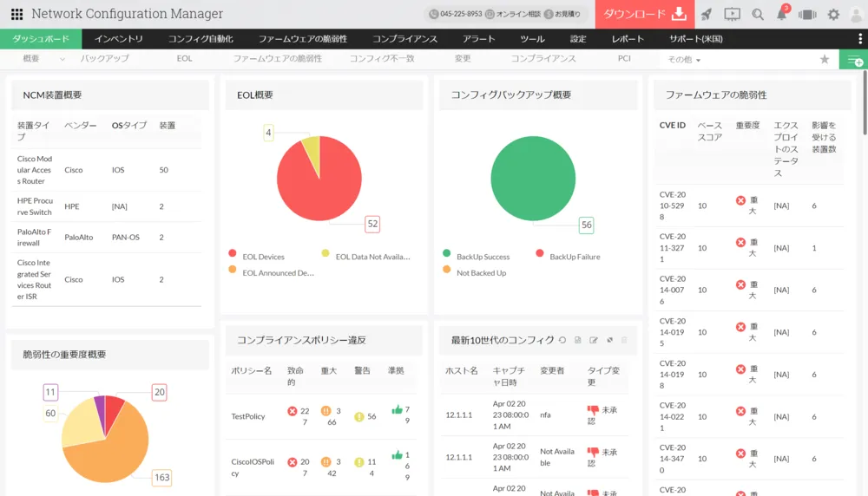This screenshot has width=868, height=496.
Task: Click the edit pencil icon on 最新10世代のコンフィグ
Action: pyautogui.click(x=594, y=340)
